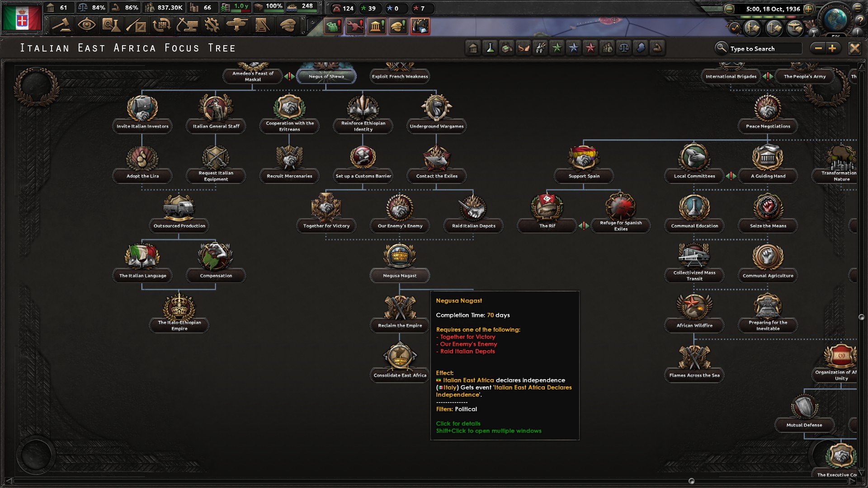Open the Decisions gavel menu
The image size is (868, 488).
click(62, 25)
